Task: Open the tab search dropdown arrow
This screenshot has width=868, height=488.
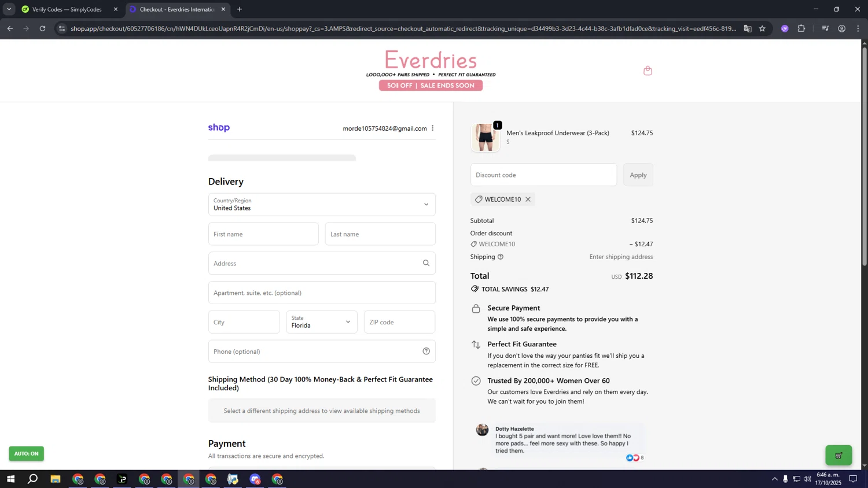Action: pyautogui.click(x=9, y=9)
